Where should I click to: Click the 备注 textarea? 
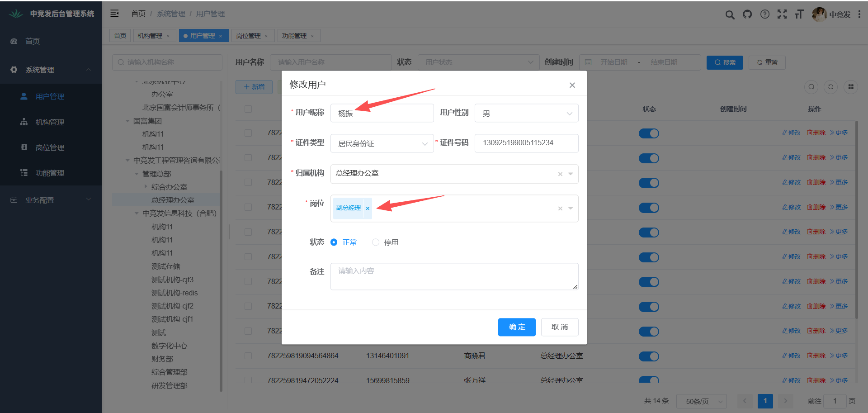(x=454, y=276)
